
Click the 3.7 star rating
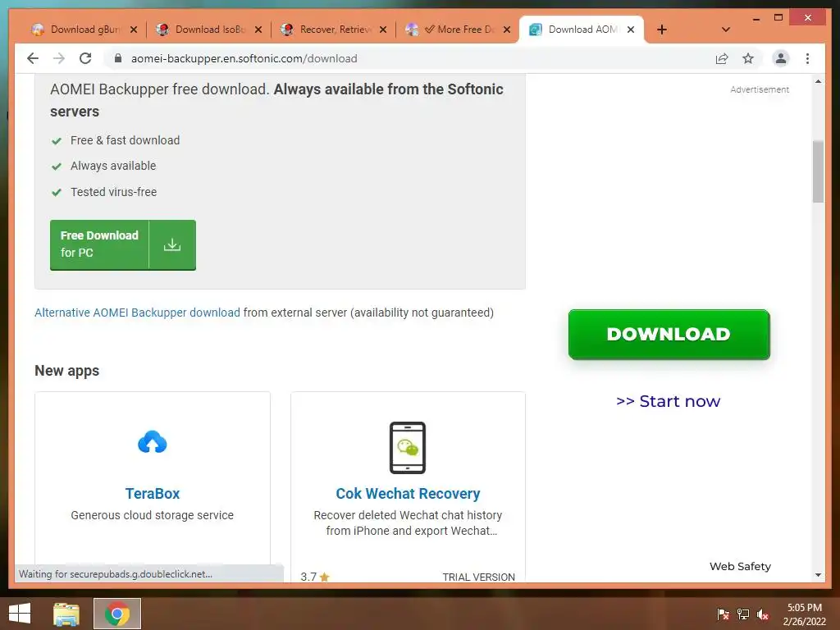pos(315,577)
